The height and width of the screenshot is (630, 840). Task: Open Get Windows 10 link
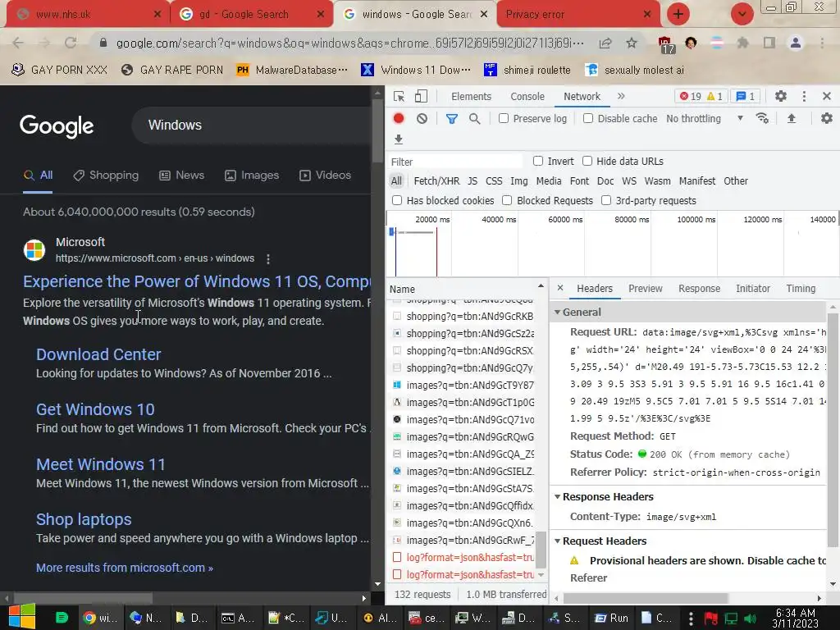pyautogui.click(x=95, y=409)
